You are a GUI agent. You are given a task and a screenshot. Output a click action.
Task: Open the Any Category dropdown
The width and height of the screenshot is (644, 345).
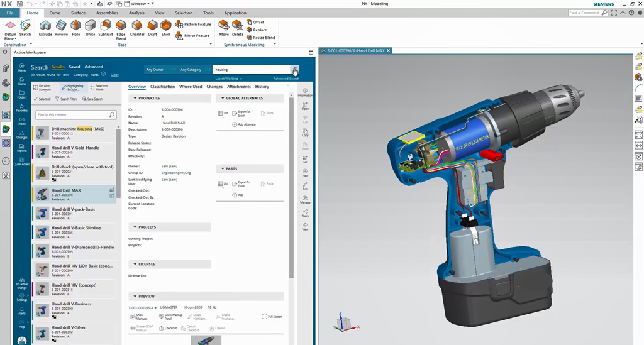(x=192, y=70)
